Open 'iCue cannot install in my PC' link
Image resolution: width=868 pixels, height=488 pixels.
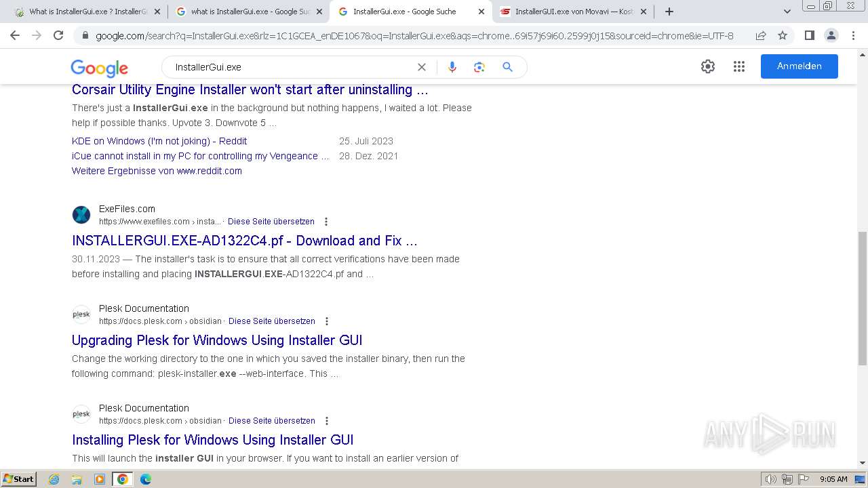click(201, 156)
